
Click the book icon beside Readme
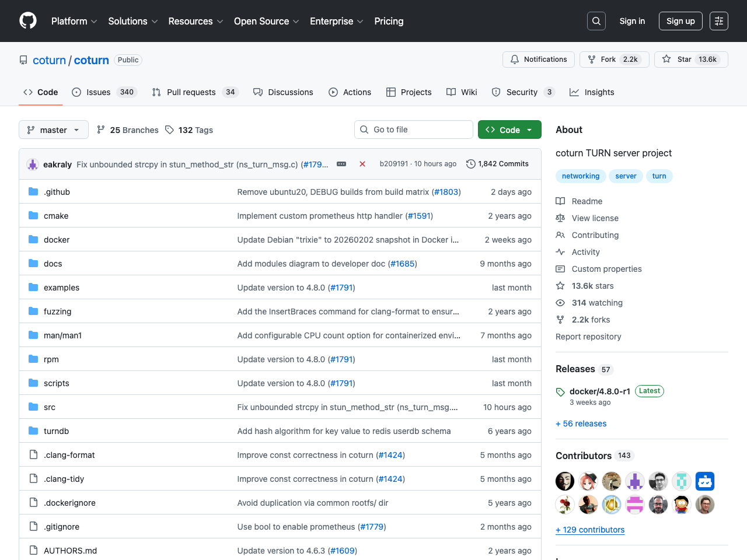[x=560, y=201]
